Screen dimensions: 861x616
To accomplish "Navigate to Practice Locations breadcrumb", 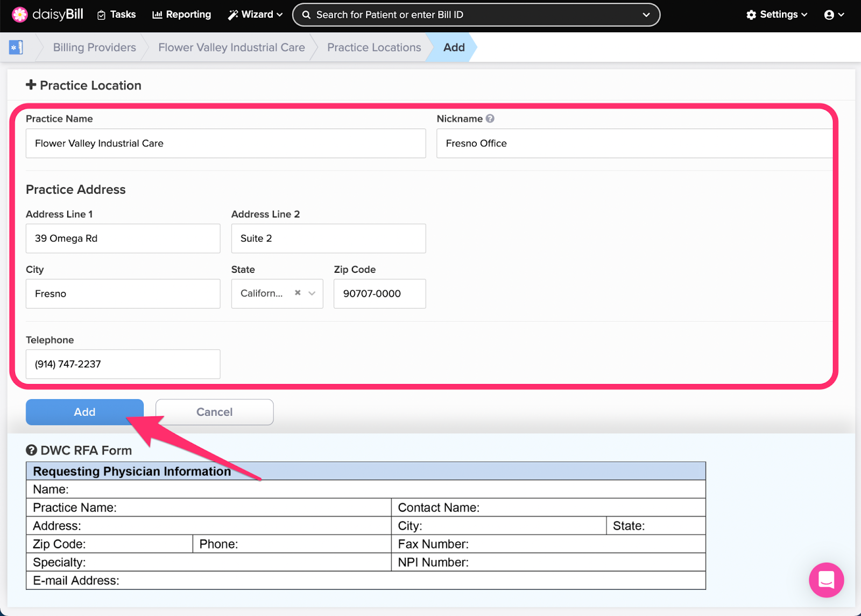I will point(374,47).
